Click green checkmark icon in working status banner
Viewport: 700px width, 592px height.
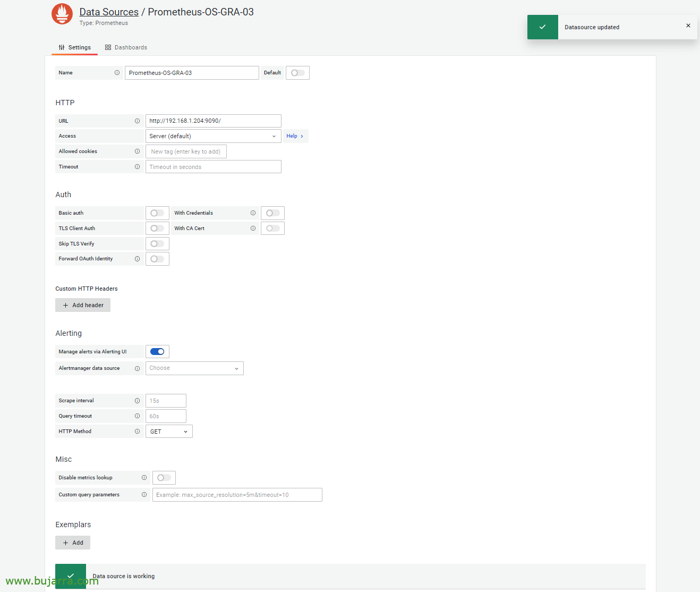tap(71, 576)
